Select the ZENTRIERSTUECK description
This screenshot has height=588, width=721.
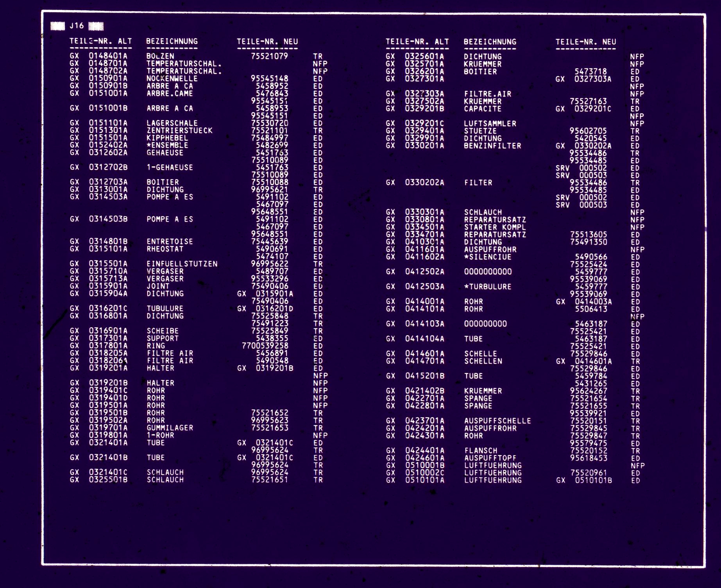pyautogui.click(x=179, y=130)
